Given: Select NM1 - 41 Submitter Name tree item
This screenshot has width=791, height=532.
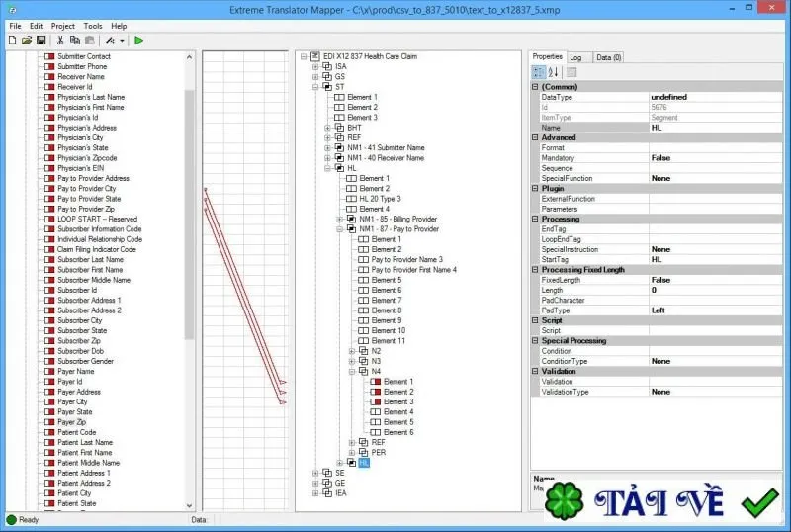Looking at the screenshot, I should (x=386, y=148).
